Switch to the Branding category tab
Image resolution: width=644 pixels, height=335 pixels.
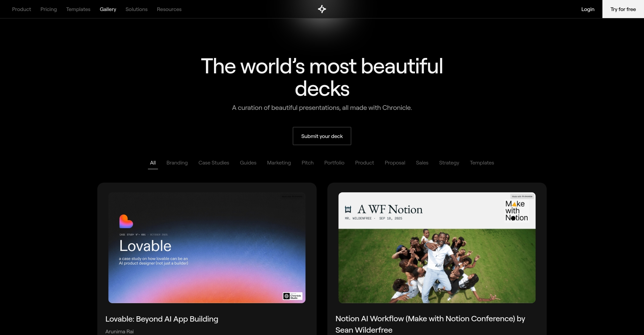177,163
